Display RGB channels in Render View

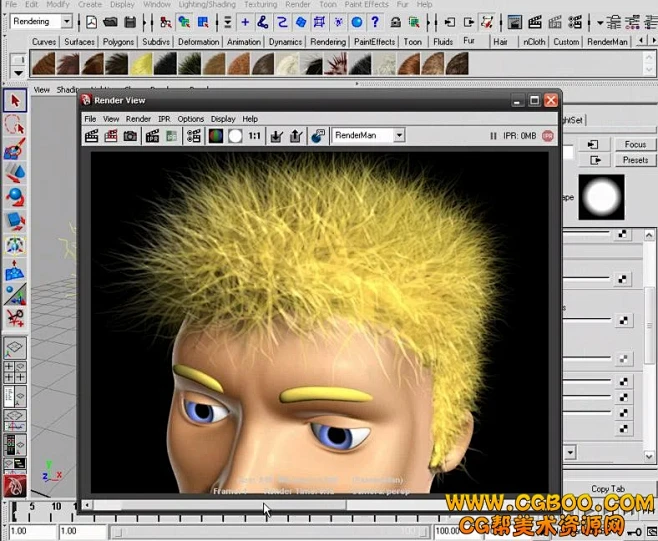pyautogui.click(x=216, y=136)
